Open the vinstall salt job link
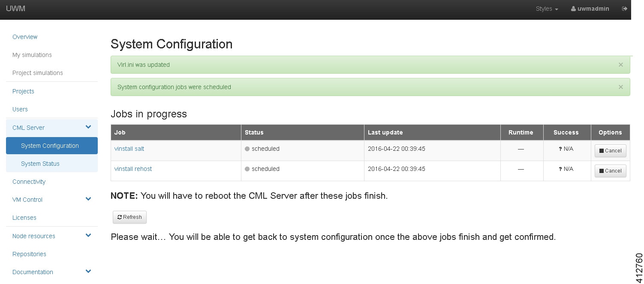Viewport: 644px width, 284px height. point(129,149)
